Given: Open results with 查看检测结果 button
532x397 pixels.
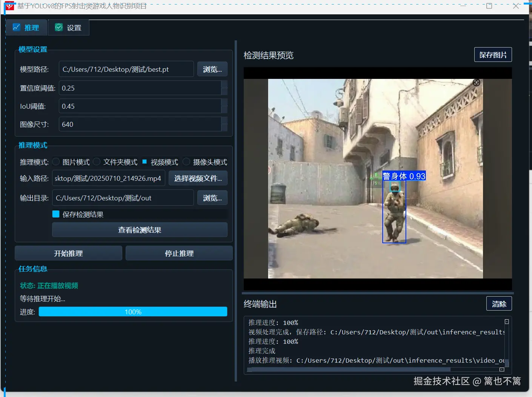Looking at the screenshot, I should coord(140,230).
